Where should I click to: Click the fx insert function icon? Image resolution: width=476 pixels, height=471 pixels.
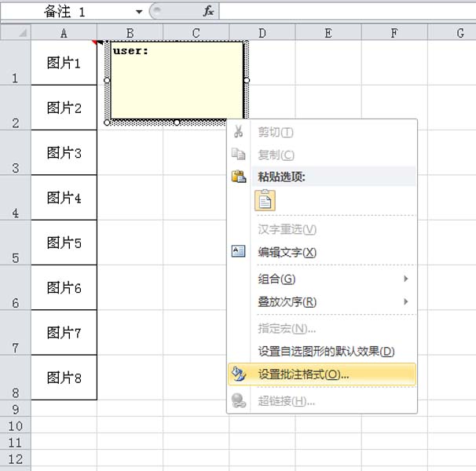pyautogui.click(x=208, y=12)
